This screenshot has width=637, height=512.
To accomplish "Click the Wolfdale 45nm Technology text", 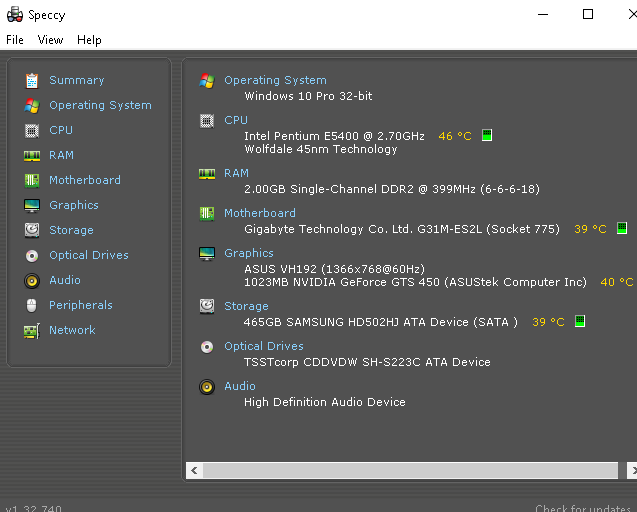I will 321,149.
